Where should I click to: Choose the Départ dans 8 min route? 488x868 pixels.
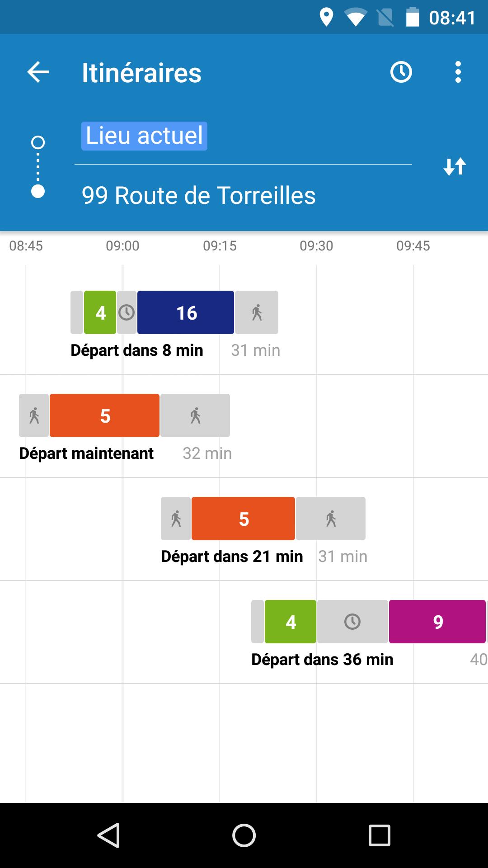click(x=137, y=350)
